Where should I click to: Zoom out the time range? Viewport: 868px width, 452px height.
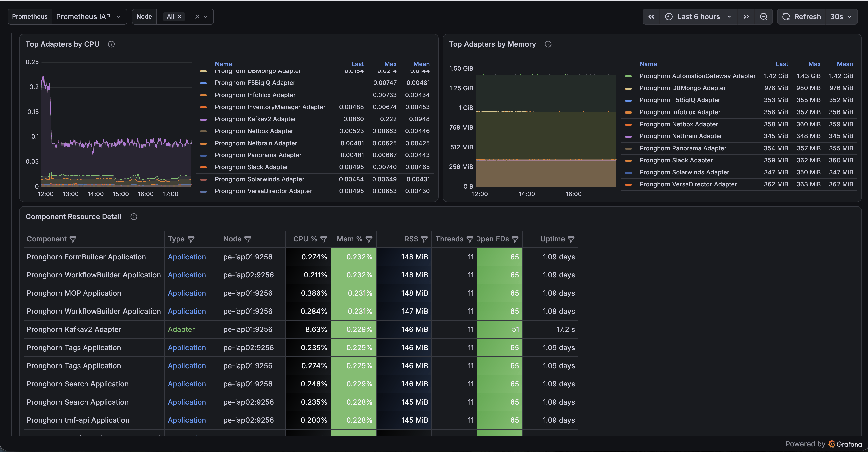coord(764,17)
